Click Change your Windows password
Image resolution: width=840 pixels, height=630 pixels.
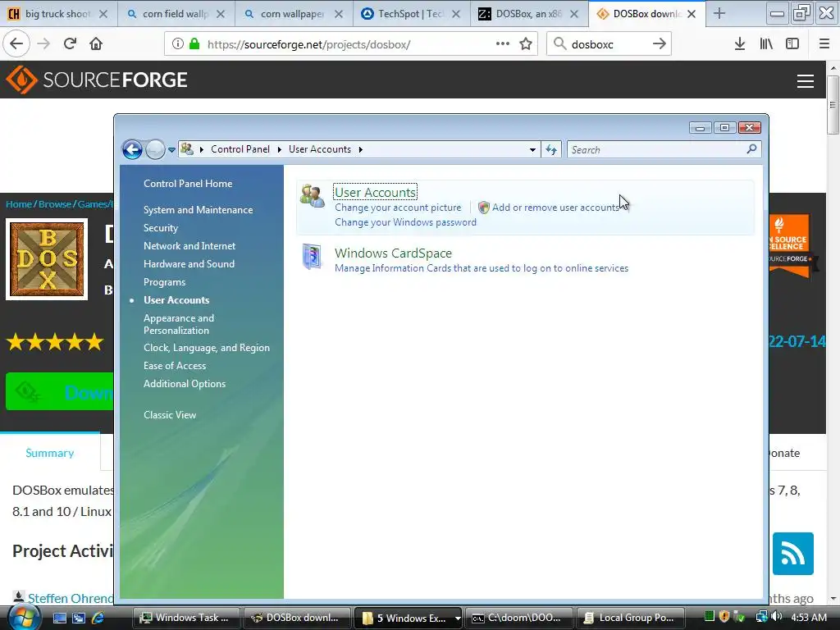pyautogui.click(x=405, y=222)
